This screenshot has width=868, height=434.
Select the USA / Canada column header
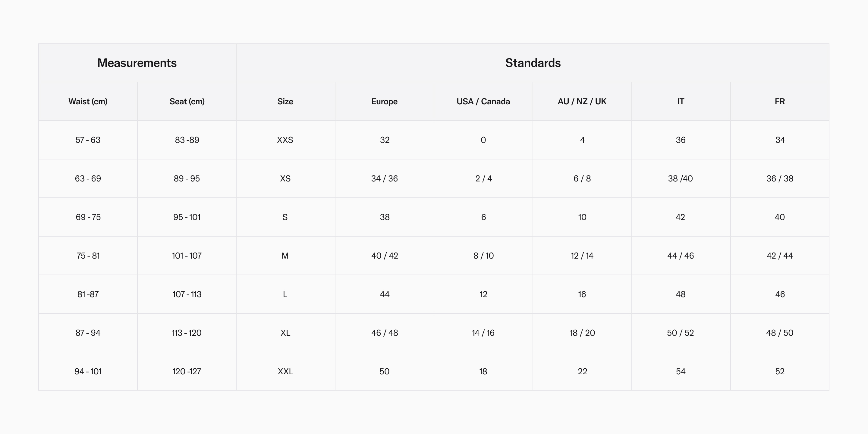coord(483,102)
